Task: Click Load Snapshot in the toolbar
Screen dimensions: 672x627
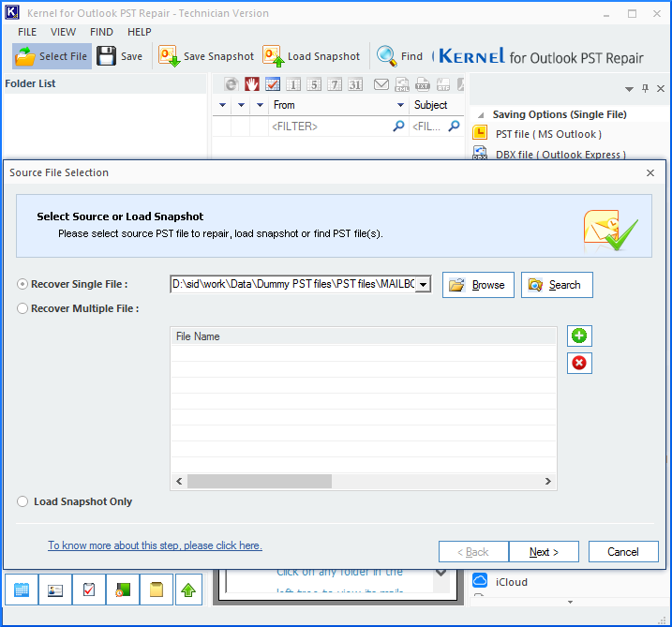Action: coord(311,56)
